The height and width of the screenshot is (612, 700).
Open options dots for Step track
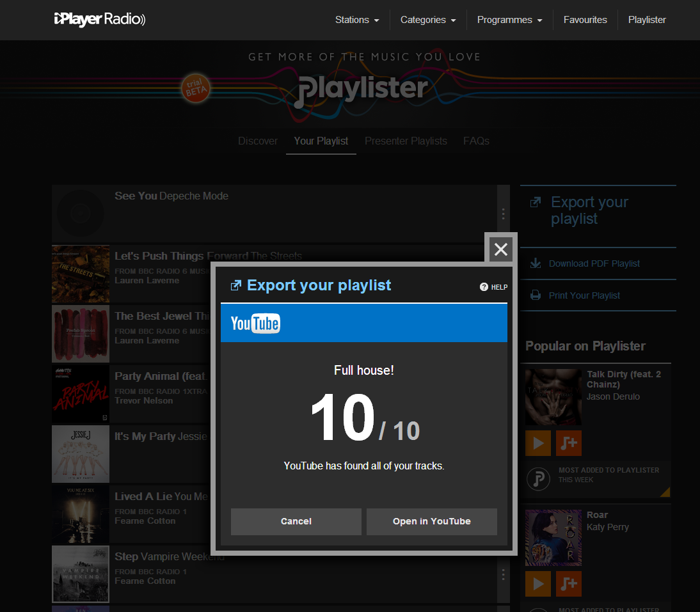point(503,574)
